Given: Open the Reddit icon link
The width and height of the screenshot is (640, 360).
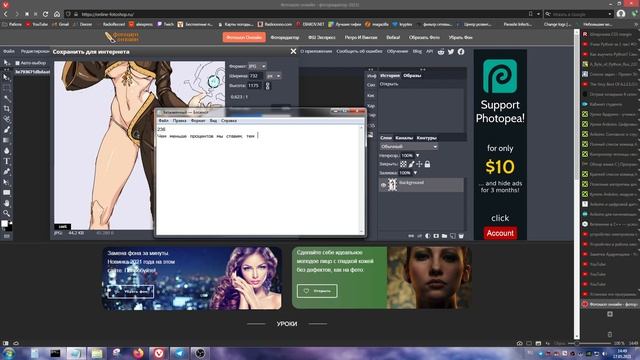Looking at the screenshot, I should pos(441,52).
